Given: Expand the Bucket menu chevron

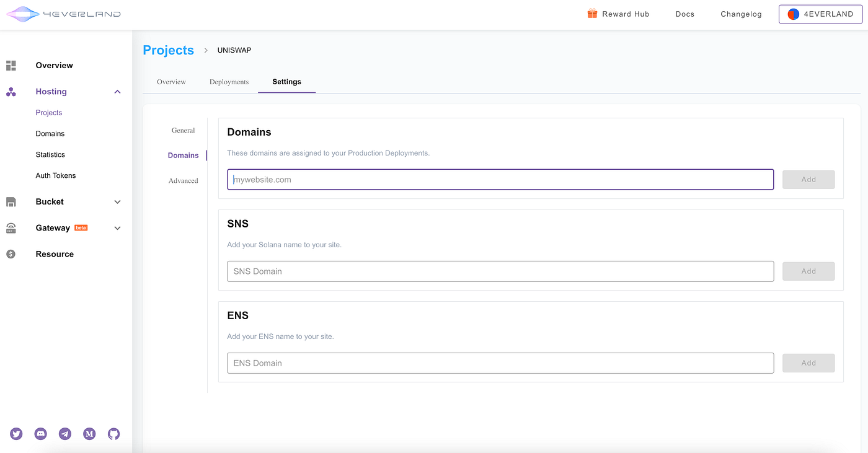Looking at the screenshot, I should [118, 202].
